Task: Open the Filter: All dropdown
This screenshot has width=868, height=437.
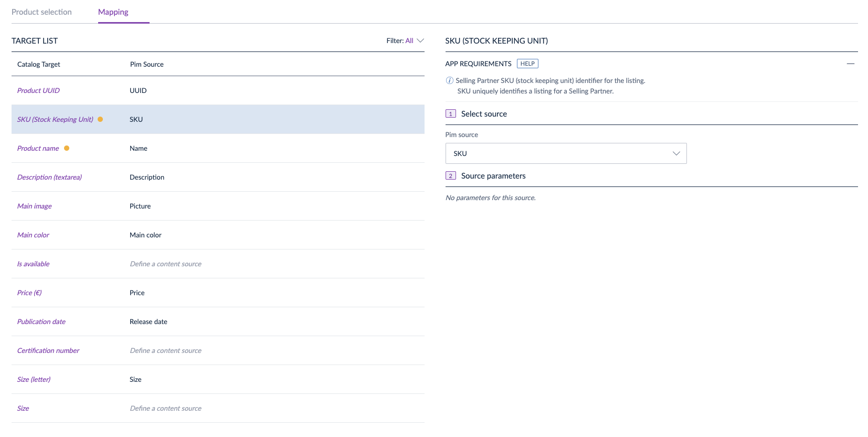Action: pyautogui.click(x=405, y=40)
